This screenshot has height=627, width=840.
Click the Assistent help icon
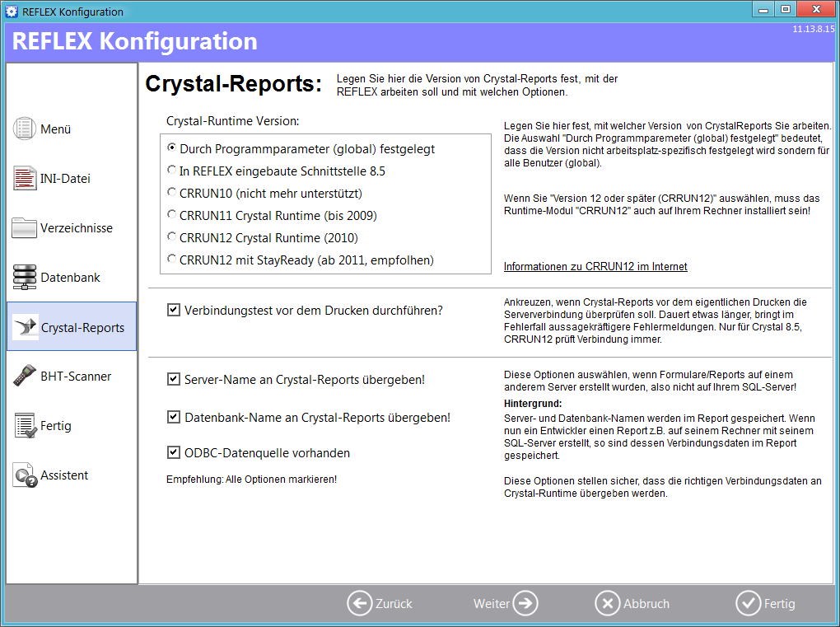click(x=25, y=475)
